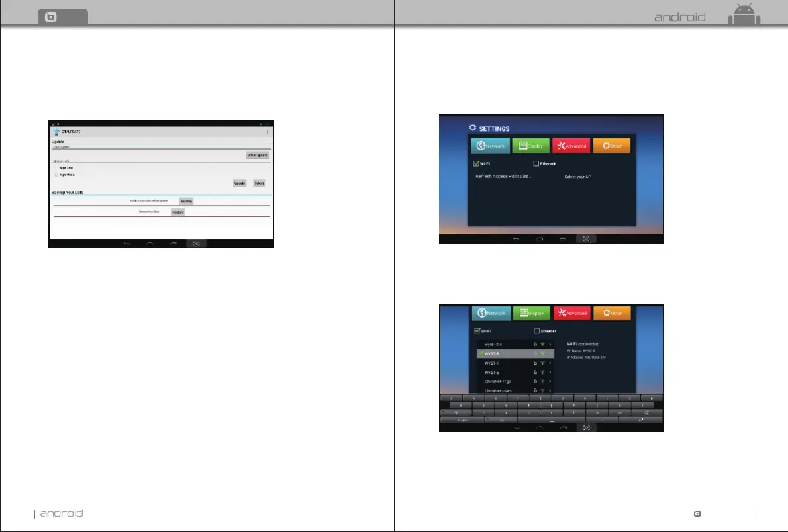788x532 pixels.
Task: Tap the shift key on keyboard
Action: (456, 412)
